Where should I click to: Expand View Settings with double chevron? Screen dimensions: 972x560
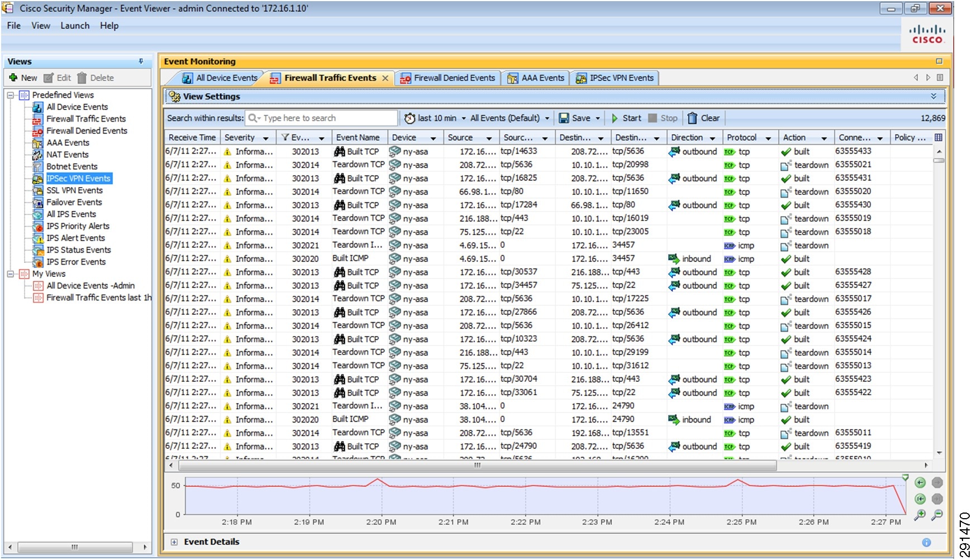(933, 96)
